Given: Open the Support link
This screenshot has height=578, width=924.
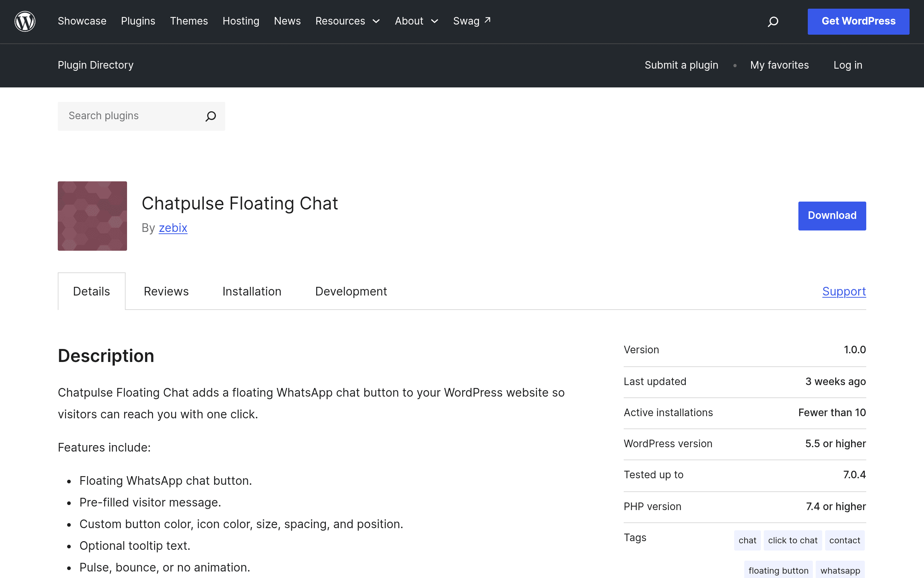Looking at the screenshot, I should 844,291.
